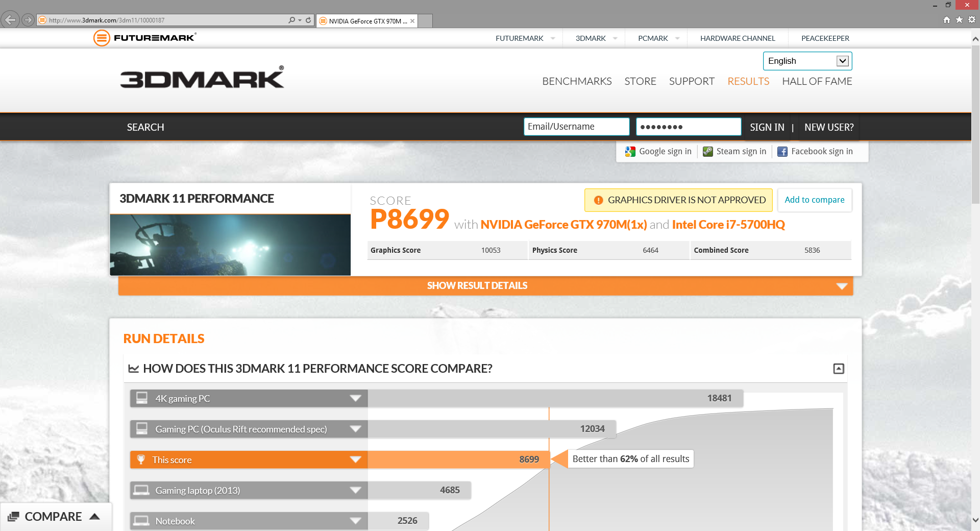The height and width of the screenshot is (531, 980).
Task: Click the SIGN IN button
Action: click(x=767, y=127)
